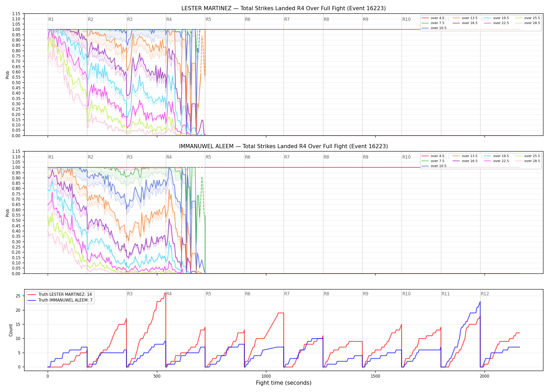Select 'over 28.5' legend entry in top chart
Viewport: 549px width, 392px height.
click(528, 23)
